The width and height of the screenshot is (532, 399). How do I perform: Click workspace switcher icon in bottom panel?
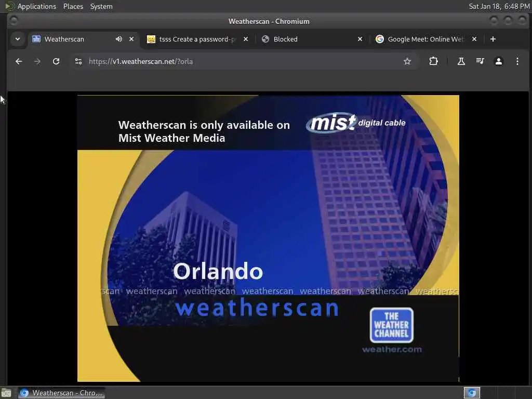[472, 393]
